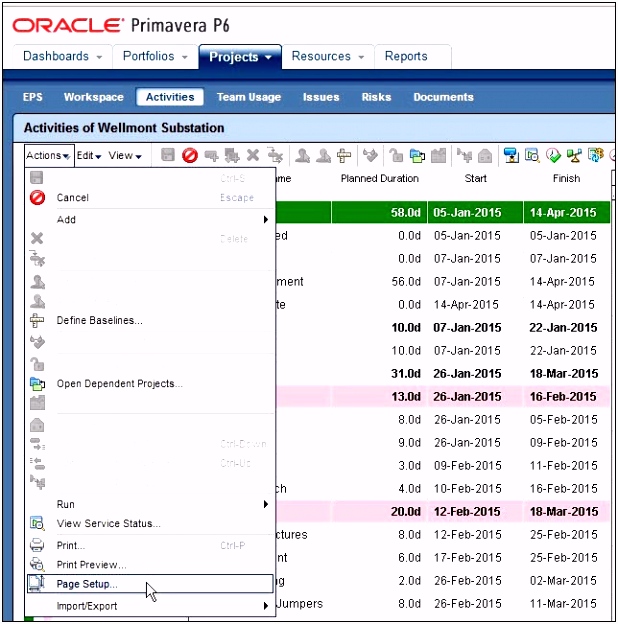Switch to the Team Usage tab

point(245,97)
